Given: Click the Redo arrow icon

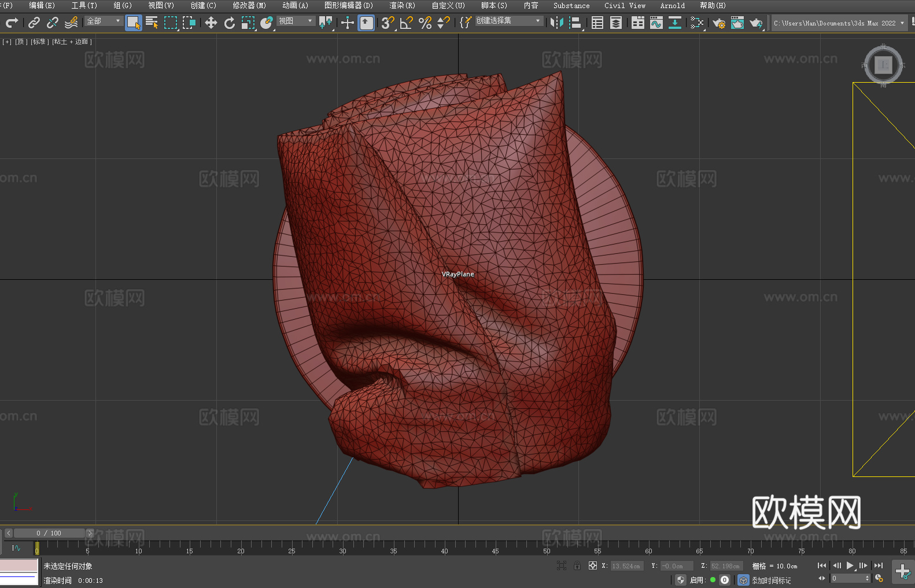Looking at the screenshot, I should [x=12, y=23].
